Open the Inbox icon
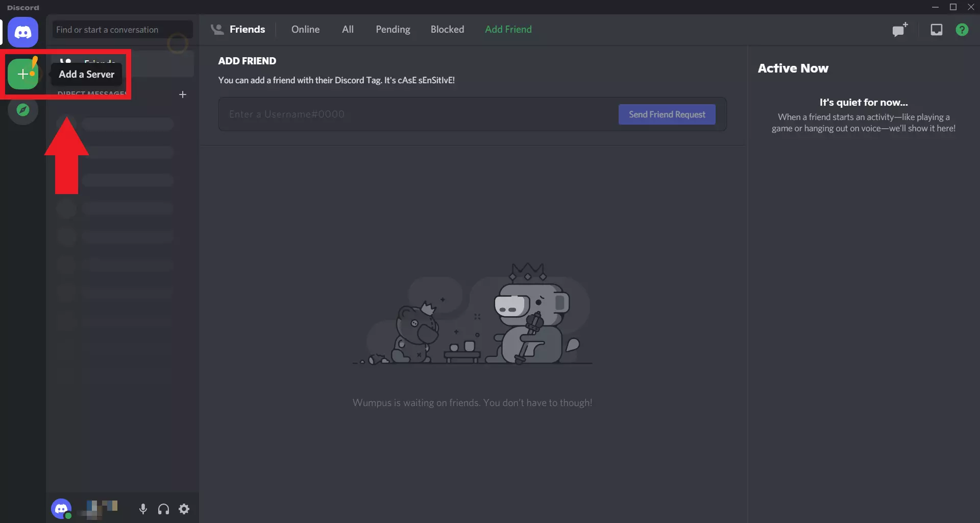This screenshot has height=523, width=980. pyautogui.click(x=936, y=30)
